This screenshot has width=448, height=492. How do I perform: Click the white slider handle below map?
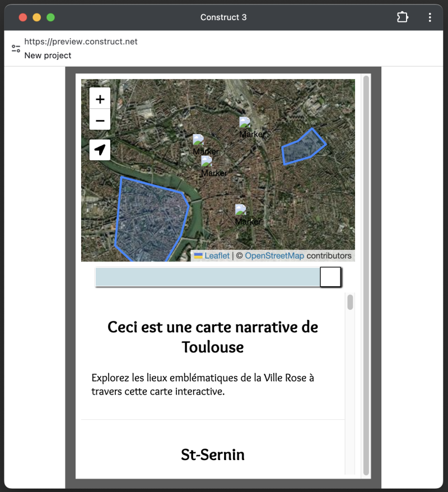pyautogui.click(x=330, y=277)
